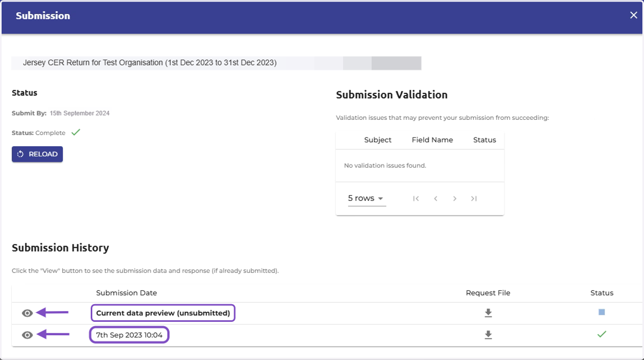Click the blue square status of unsubmitted preview
Viewport: 644px width, 360px height.
tap(602, 312)
